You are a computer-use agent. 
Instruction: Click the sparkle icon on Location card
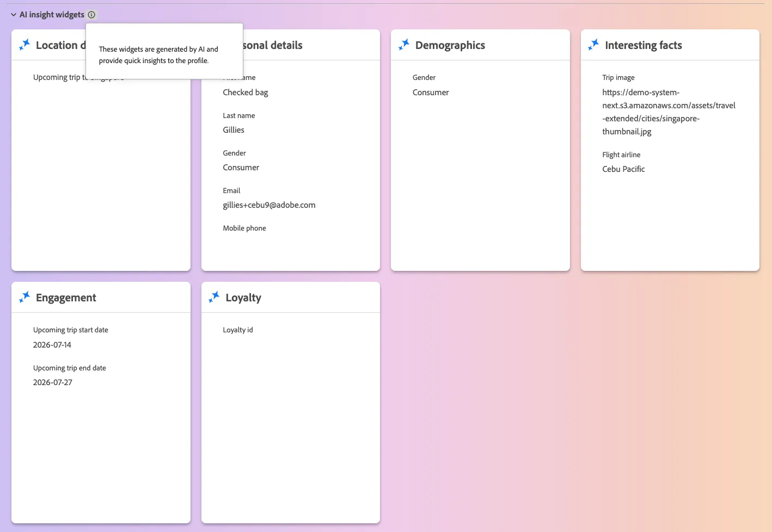pyautogui.click(x=24, y=45)
